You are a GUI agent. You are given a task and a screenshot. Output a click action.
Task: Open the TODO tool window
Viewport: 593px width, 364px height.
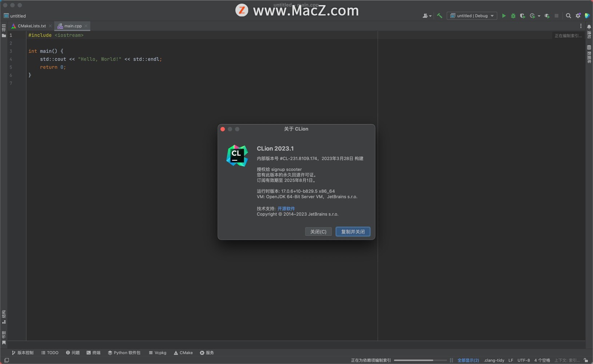(50, 353)
